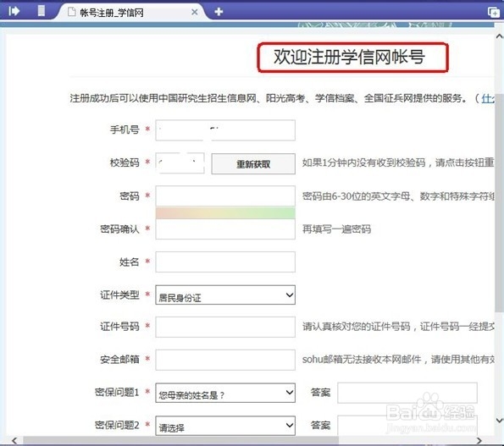Click the 密码 input field
Image resolution: width=504 pixels, height=446 pixels.
click(225, 195)
